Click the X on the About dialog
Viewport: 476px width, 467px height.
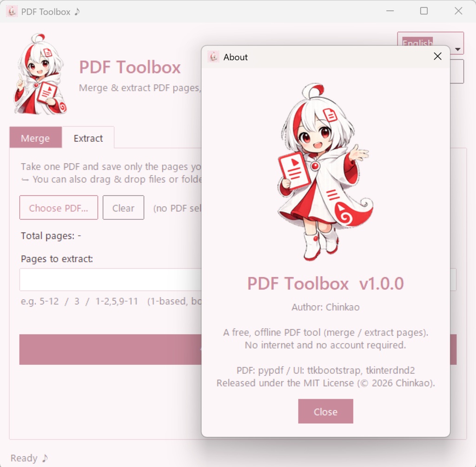coord(437,56)
